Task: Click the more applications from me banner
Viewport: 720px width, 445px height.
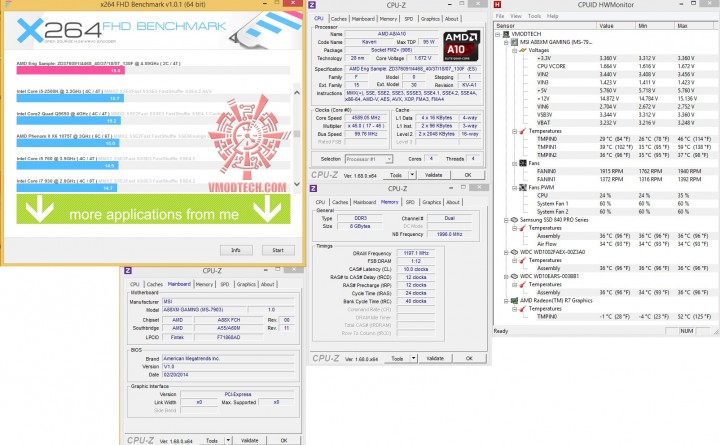Action: point(153,209)
